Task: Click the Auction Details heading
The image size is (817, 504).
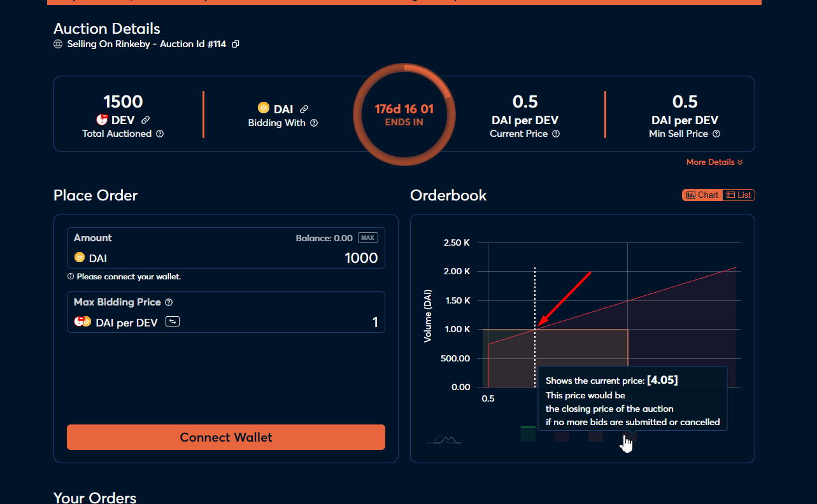Action: tap(107, 29)
